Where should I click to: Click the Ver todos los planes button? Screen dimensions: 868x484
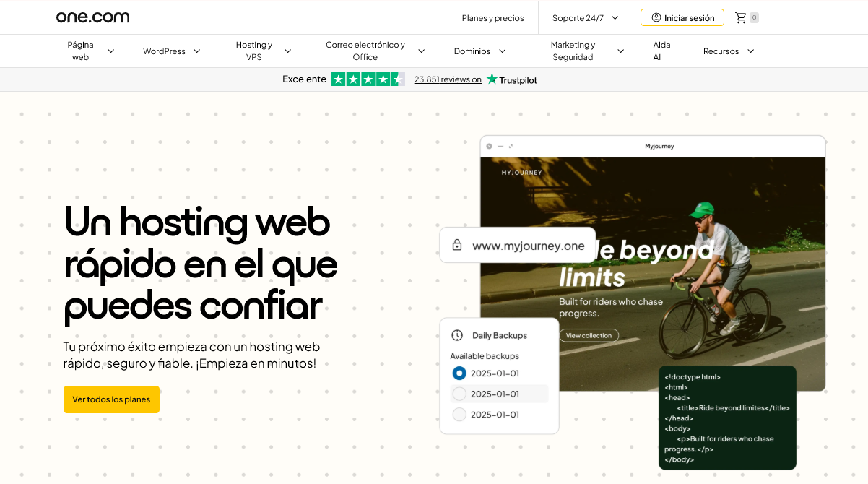[x=111, y=399]
